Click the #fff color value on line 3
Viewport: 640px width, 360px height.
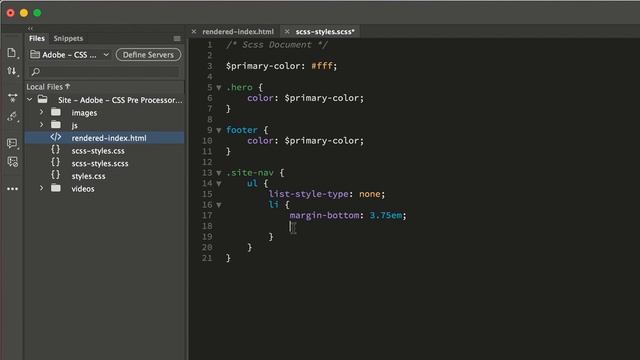(322, 66)
